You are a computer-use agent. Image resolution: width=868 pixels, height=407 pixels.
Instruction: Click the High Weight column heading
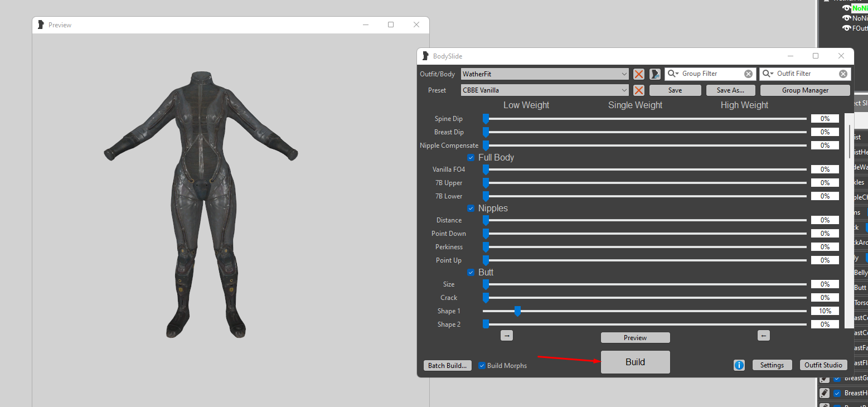pos(744,105)
